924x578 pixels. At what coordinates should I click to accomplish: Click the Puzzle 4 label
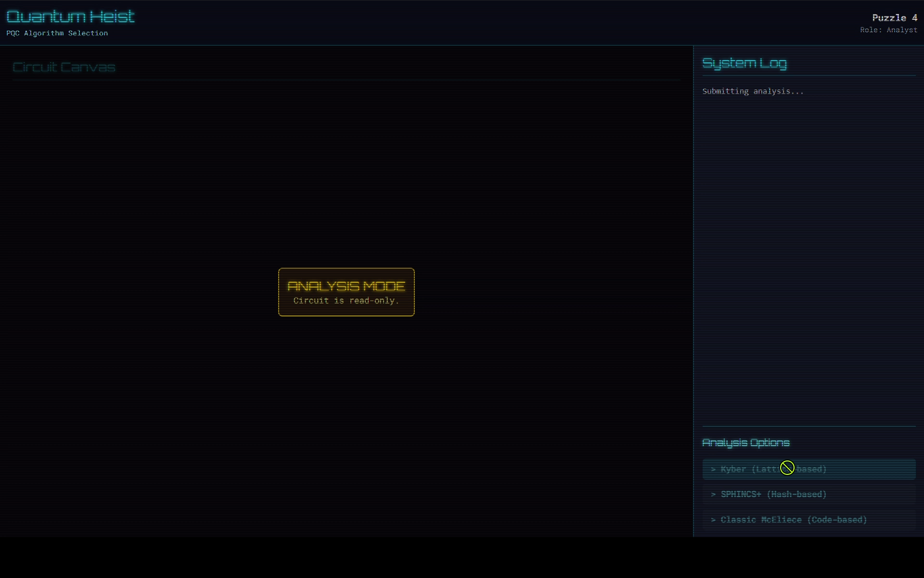[894, 18]
